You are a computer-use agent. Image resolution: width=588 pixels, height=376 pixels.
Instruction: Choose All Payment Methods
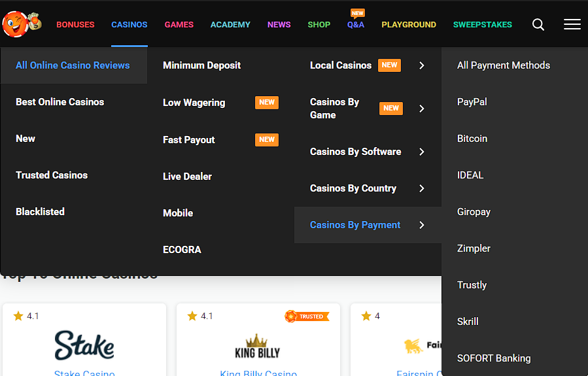click(503, 65)
